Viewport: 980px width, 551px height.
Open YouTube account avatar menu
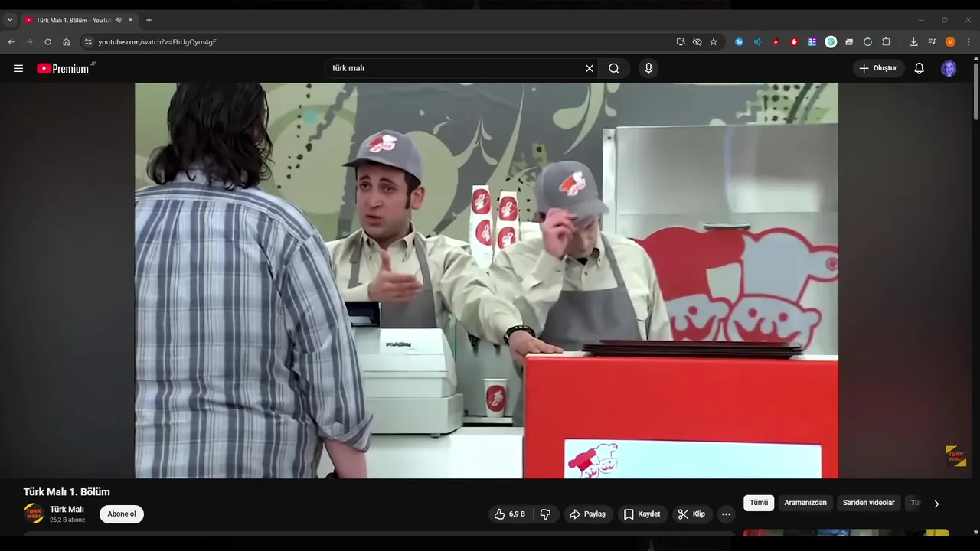coord(949,68)
